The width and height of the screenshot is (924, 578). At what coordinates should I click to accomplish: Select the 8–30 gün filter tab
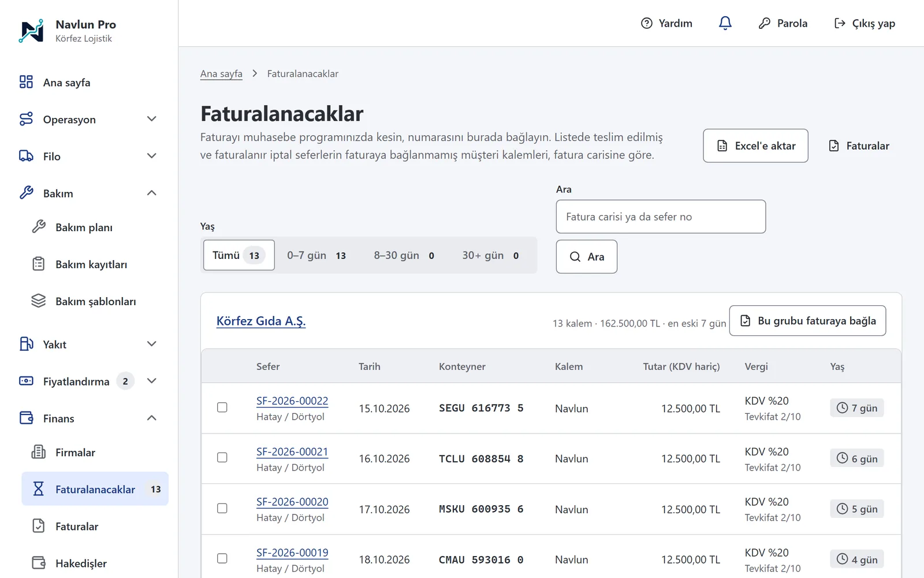pos(404,255)
